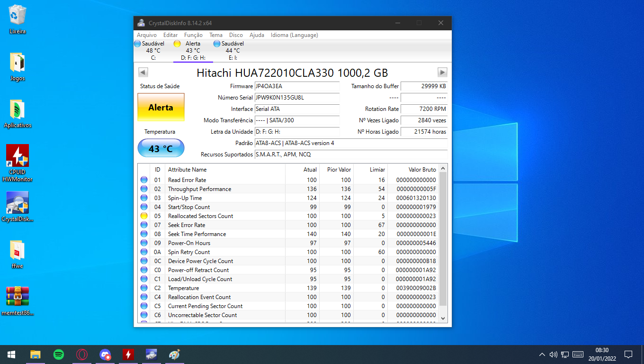This screenshot has width=644, height=364.
Task: Open the Windows Start menu
Action: coord(11,355)
